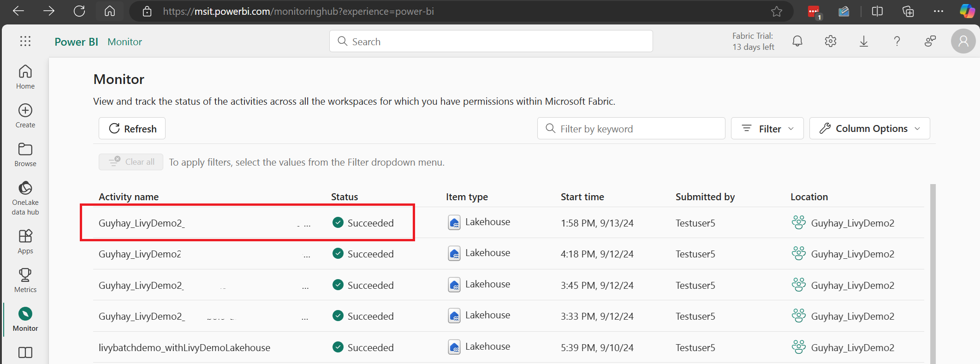Open Metrics trophy icon
This screenshot has height=364, width=980.
tap(25, 280)
